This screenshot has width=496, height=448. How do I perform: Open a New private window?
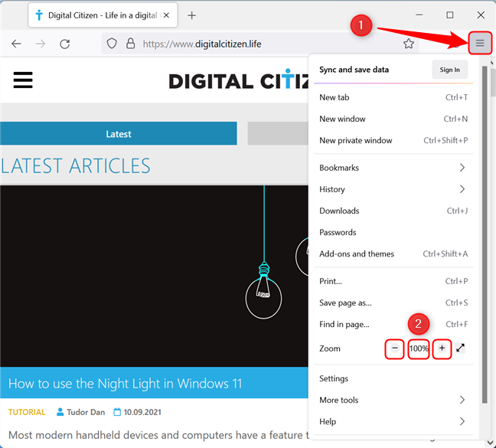pyautogui.click(x=393, y=140)
